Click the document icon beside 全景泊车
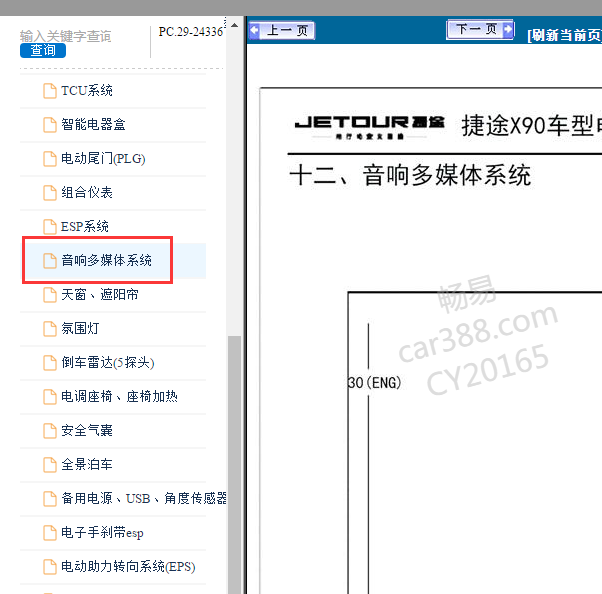Viewport: 602px width, 594px height. point(50,464)
